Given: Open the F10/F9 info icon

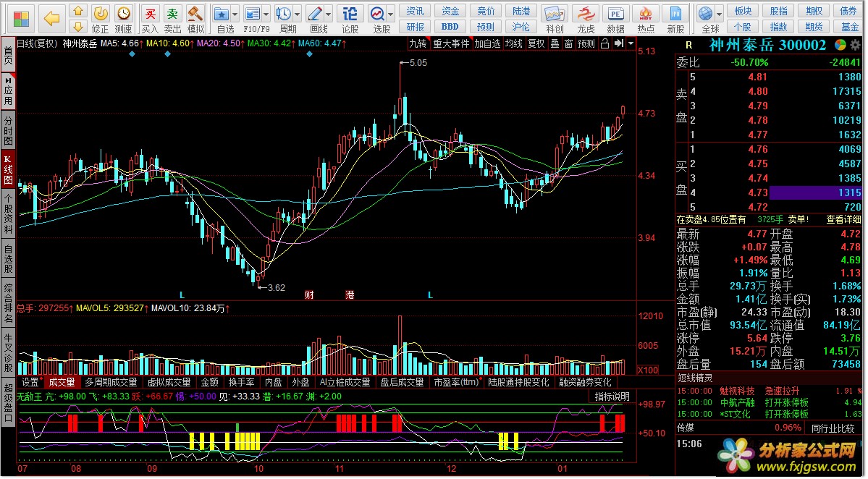Looking at the screenshot, I should (253, 14).
